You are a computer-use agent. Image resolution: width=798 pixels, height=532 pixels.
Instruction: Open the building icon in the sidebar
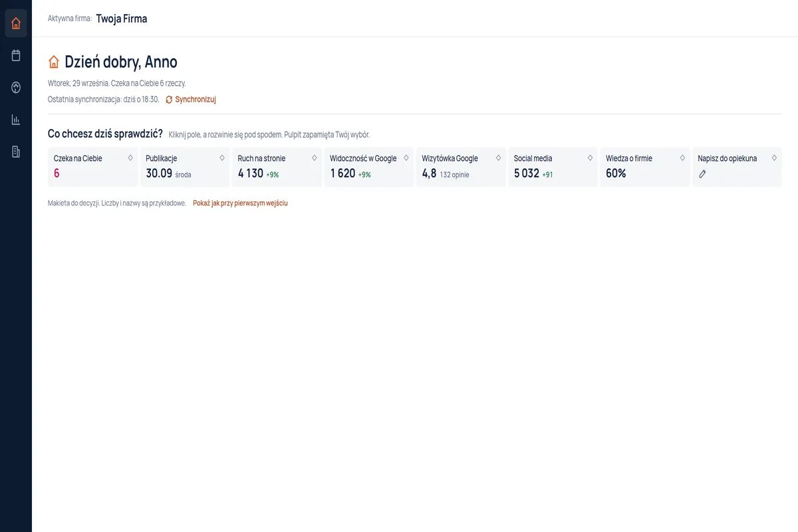tap(16, 152)
